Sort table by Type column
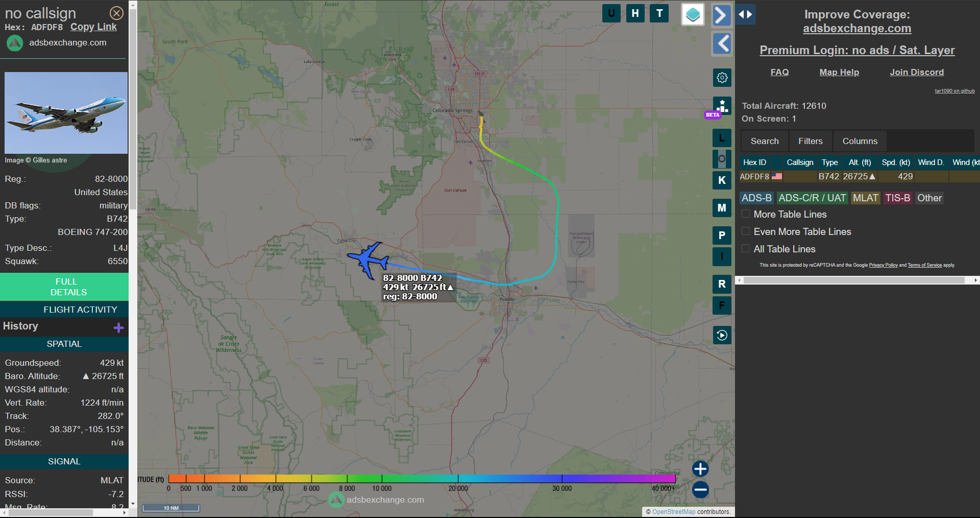 (x=829, y=162)
